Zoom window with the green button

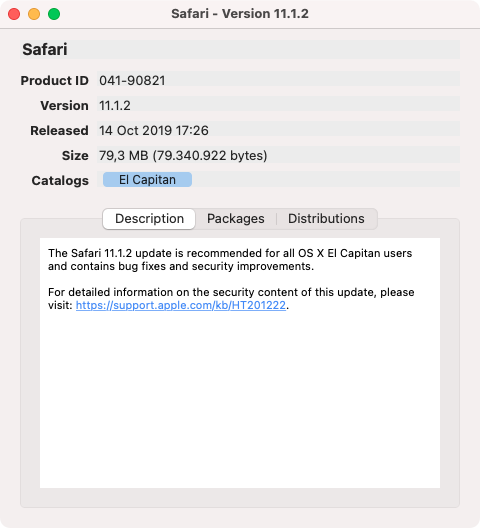click(54, 14)
